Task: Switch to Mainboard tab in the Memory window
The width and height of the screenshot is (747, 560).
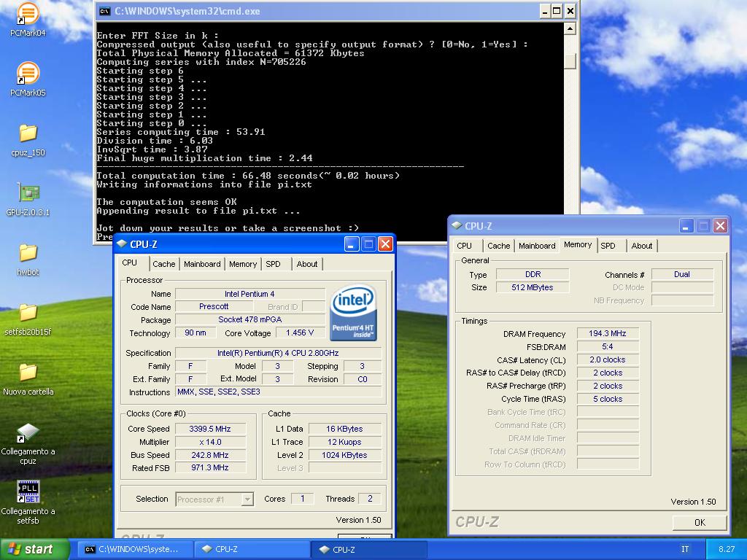Action: (537, 246)
